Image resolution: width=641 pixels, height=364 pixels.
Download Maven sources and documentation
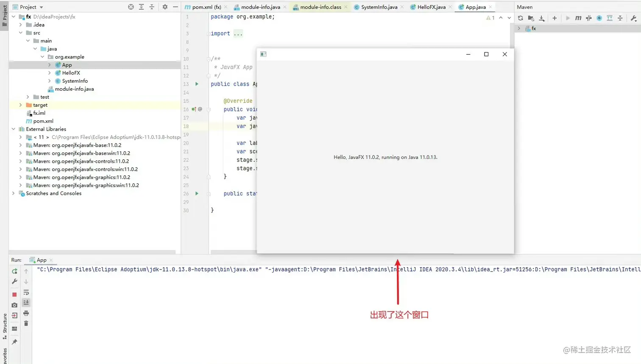pyautogui.click(x=541, y=18)
